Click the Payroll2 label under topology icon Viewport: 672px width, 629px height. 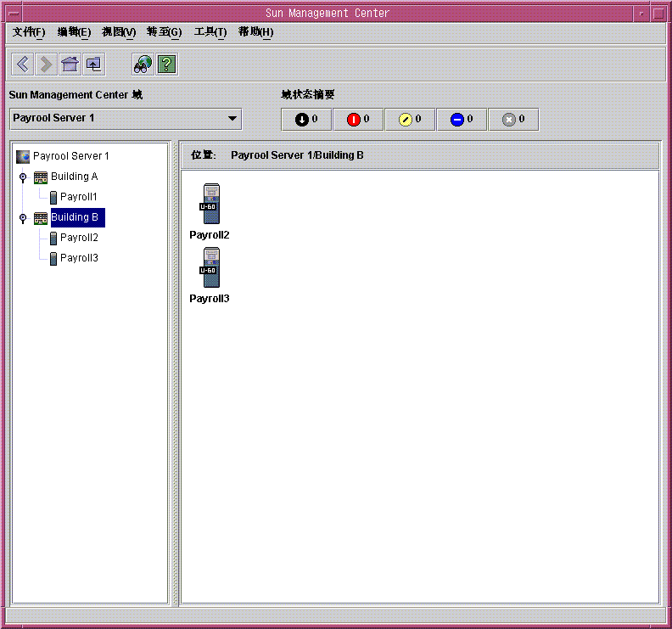coord(209,235)
